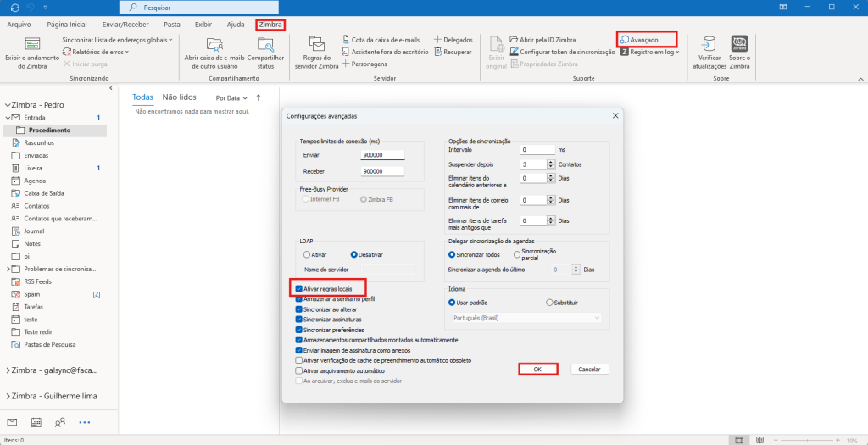Click the Enviar timeout input field
The width and height of the screenshot is (868, 445).
tap(382, 155)
